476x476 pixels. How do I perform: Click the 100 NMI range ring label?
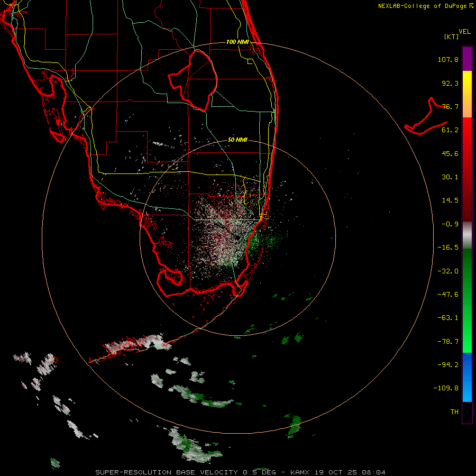point(237,42)
